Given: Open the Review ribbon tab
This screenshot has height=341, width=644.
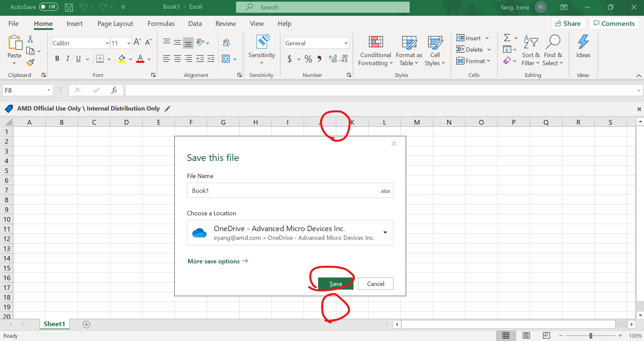Looking at the screenshot, I should (x=225, y=24).
